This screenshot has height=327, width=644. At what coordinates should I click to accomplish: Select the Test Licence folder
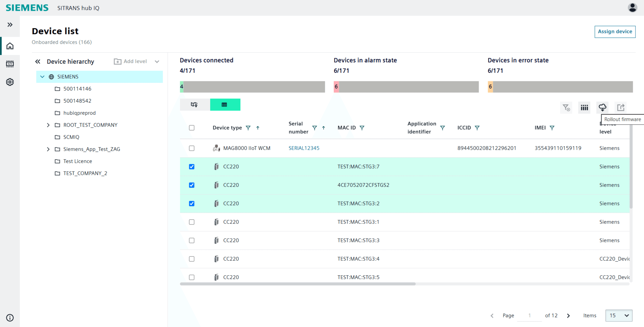pos(78,161)
